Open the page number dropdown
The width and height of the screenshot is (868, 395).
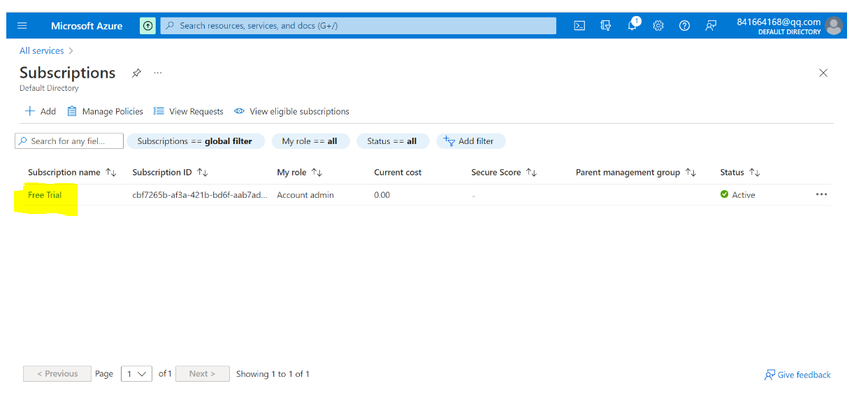pyautogui.click(x=136, y=373)
